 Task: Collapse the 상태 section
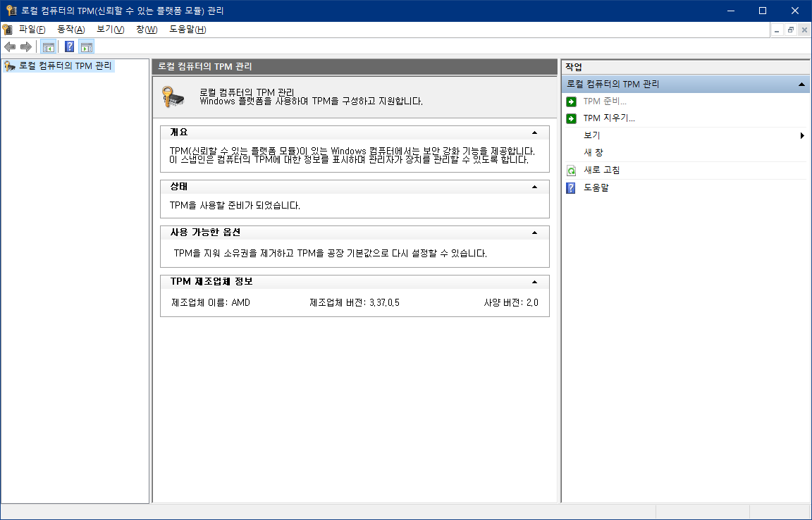point(534,187)
